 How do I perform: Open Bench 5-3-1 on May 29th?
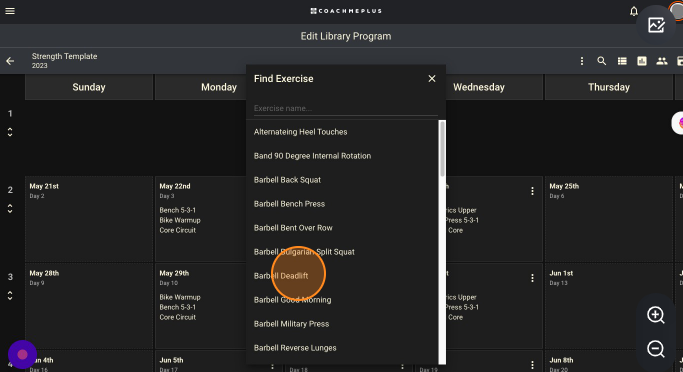coord(177,307)
